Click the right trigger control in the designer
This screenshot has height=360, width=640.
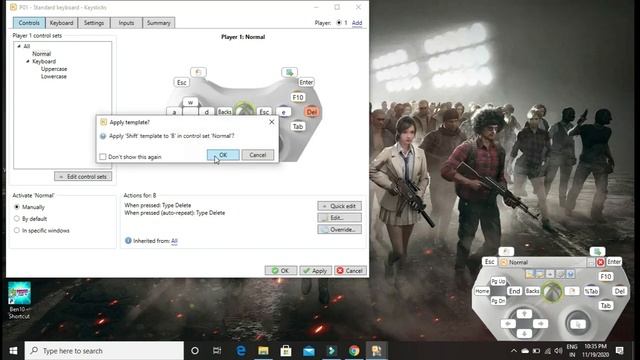coord(289,72)
